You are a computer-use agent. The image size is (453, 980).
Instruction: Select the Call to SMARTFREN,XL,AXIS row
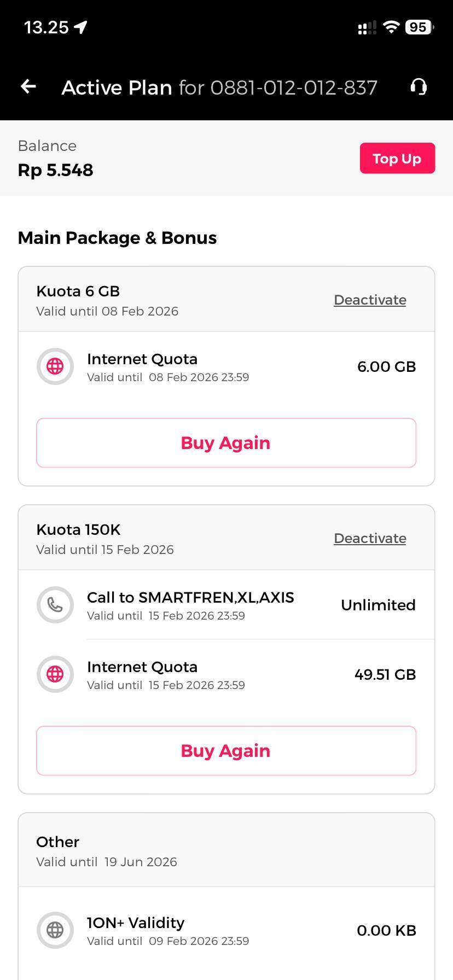click(190, 605)
